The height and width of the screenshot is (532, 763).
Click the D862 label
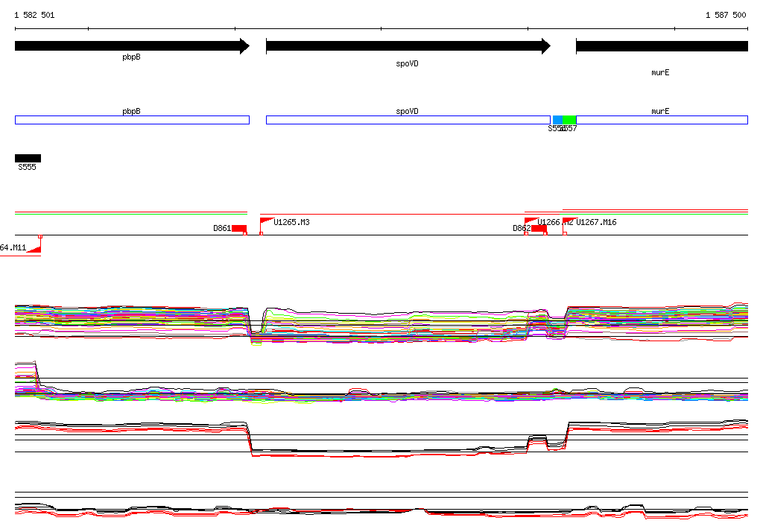point(522,228)
